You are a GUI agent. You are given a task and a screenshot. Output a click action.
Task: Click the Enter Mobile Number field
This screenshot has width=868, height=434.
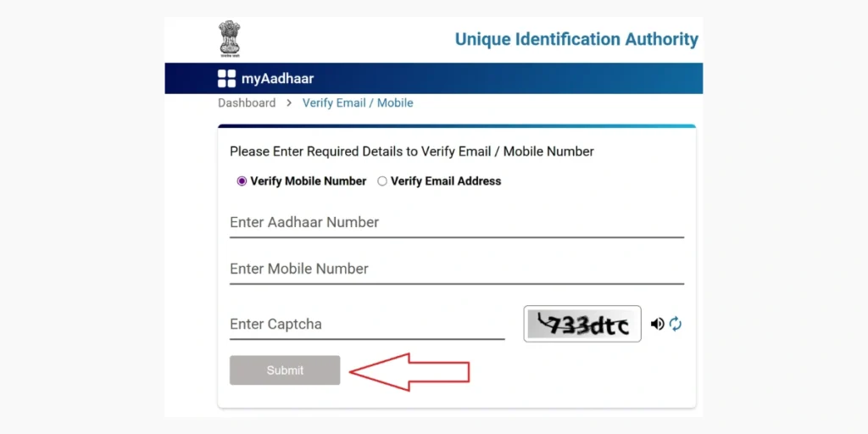click(456, 270)
